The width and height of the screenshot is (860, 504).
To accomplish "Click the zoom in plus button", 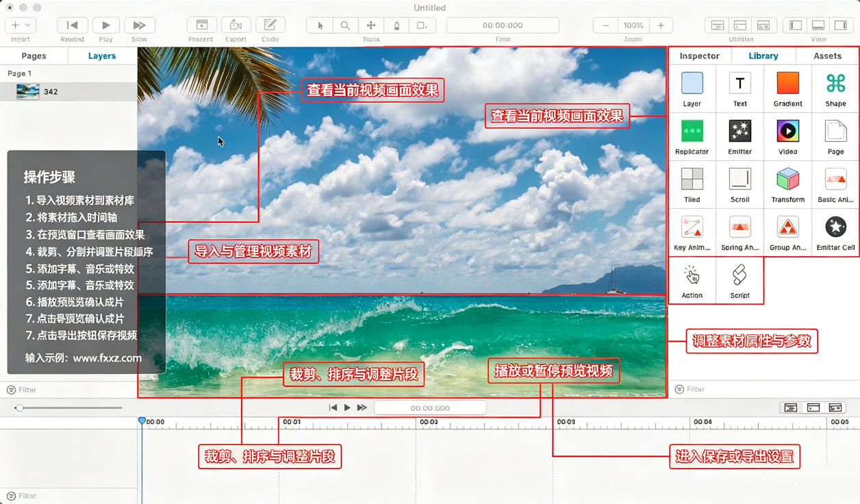I will 661,25.
